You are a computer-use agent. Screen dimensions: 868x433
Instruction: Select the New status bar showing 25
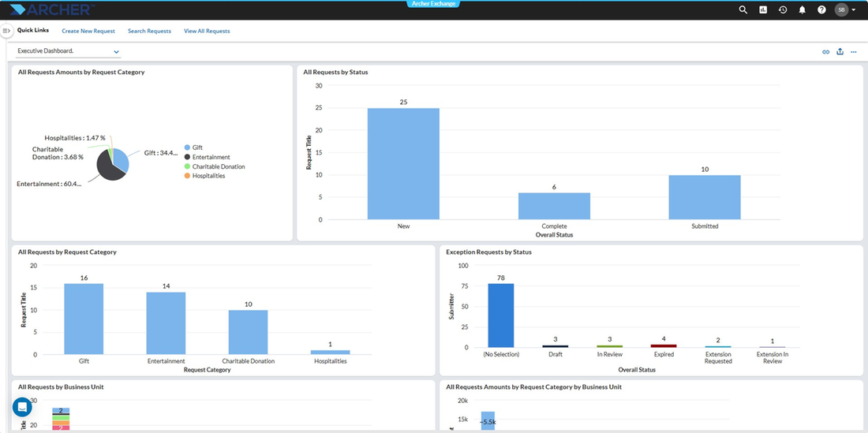pos(403,164)
